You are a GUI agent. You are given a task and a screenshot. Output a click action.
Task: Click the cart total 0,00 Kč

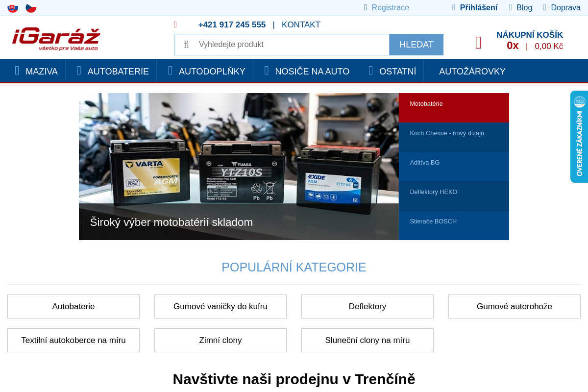pyautogui.click(x=549, y=46)
